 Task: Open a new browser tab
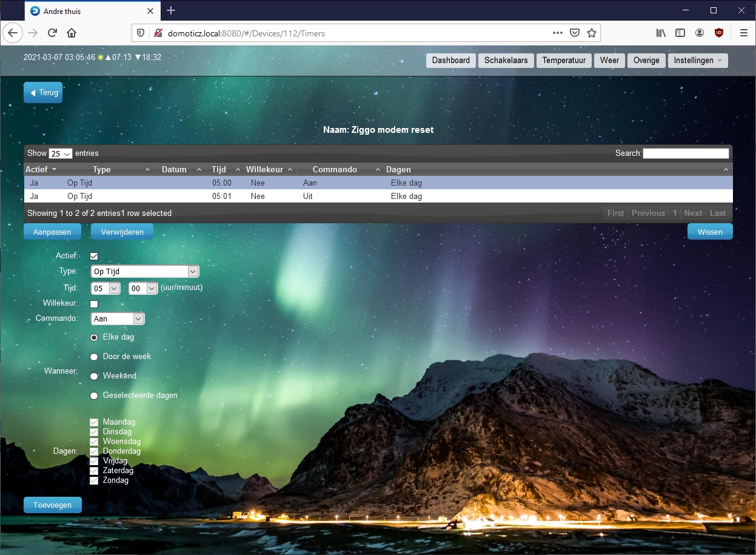point(171,10)
